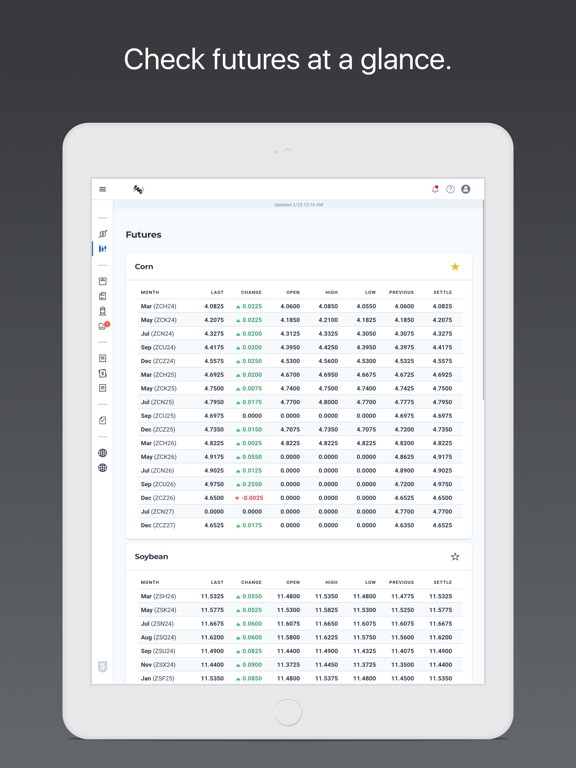This screenshot has width=576, height=768.
Task: Click the help question mark icon
Action: pyautogui.click(x=450, y=189)
